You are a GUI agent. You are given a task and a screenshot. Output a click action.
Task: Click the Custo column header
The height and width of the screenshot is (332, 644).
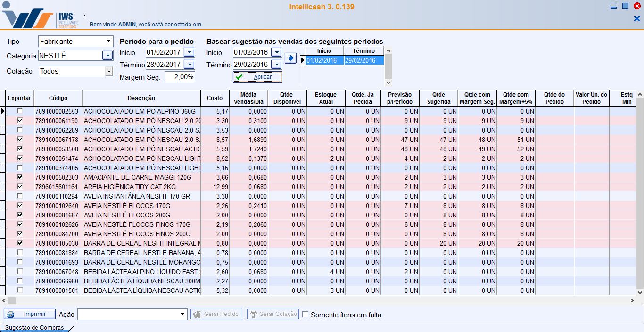215,98
